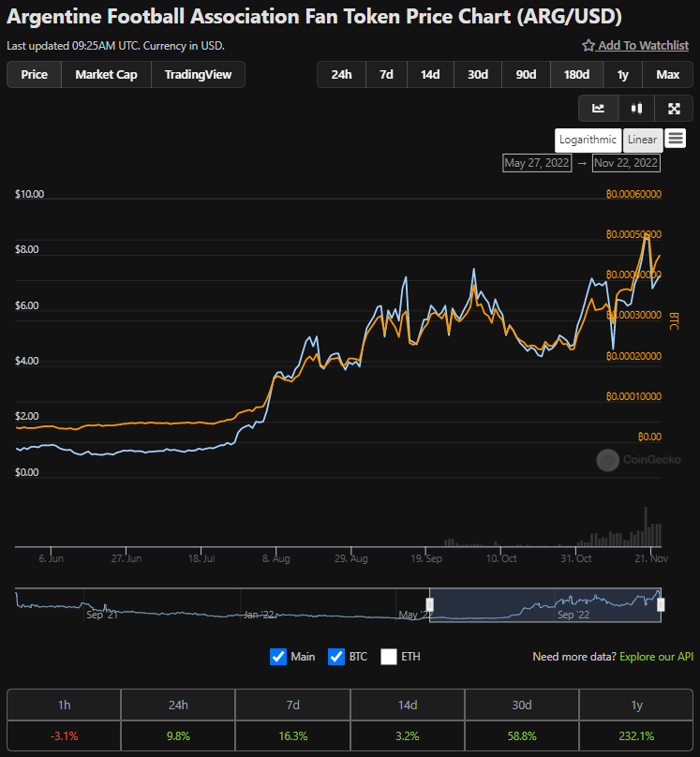Follow the Explore our API link
The image size is (700, 757).
[657, 657]
